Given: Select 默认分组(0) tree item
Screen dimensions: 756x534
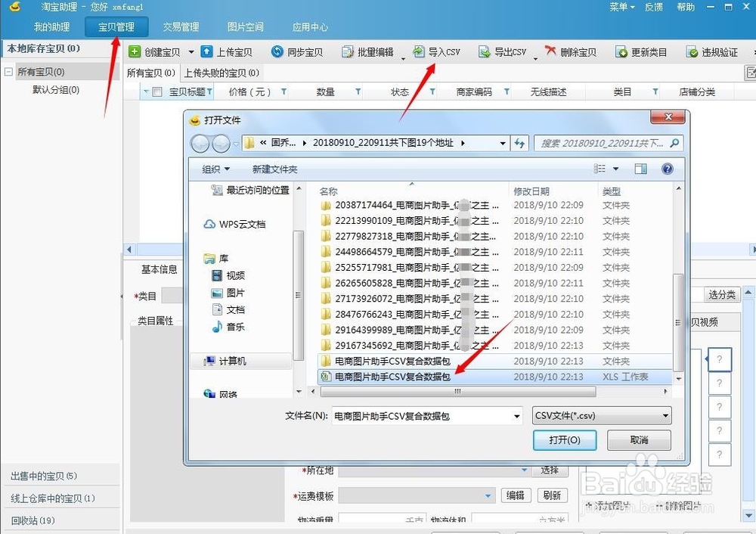Looking at the screenshot, I should pyautogui.click(x=55, y=90).
